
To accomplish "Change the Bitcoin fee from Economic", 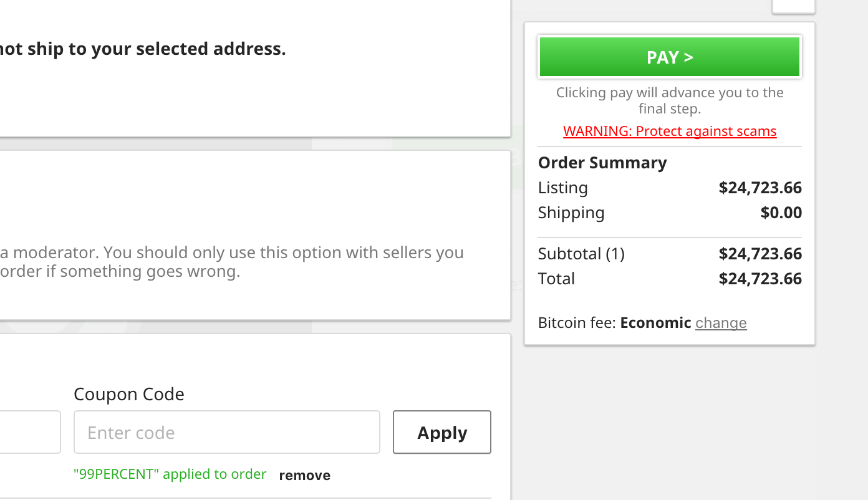I will click(x=721, y=322).
